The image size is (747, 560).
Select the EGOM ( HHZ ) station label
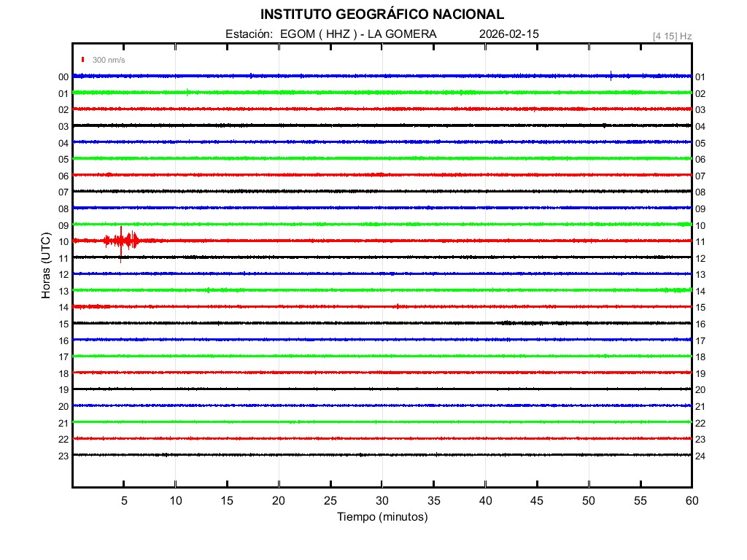(317, 34)
